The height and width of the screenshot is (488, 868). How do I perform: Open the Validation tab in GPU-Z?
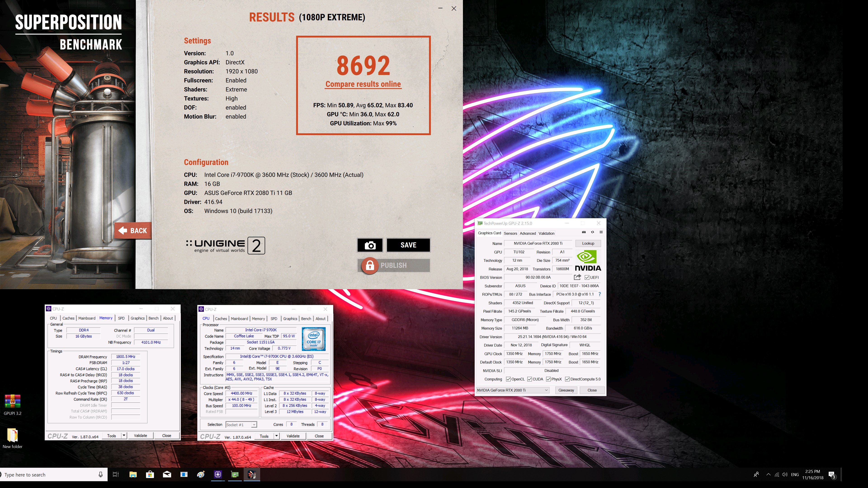546,233
